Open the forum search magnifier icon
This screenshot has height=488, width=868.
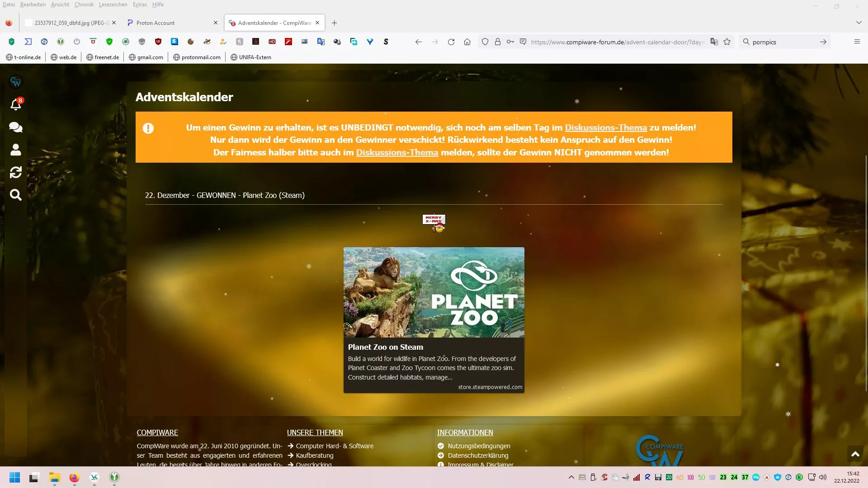16,195
